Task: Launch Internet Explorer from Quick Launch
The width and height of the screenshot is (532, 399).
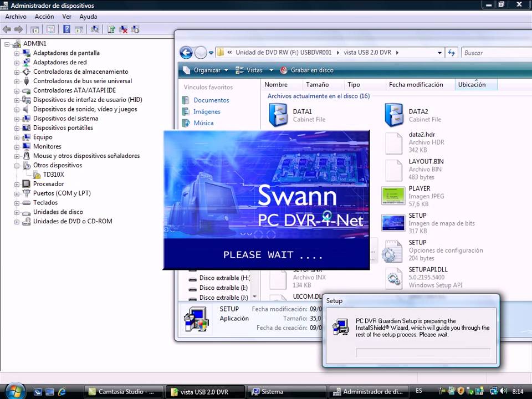Action: pyautogui.click(x=62, y=392)
